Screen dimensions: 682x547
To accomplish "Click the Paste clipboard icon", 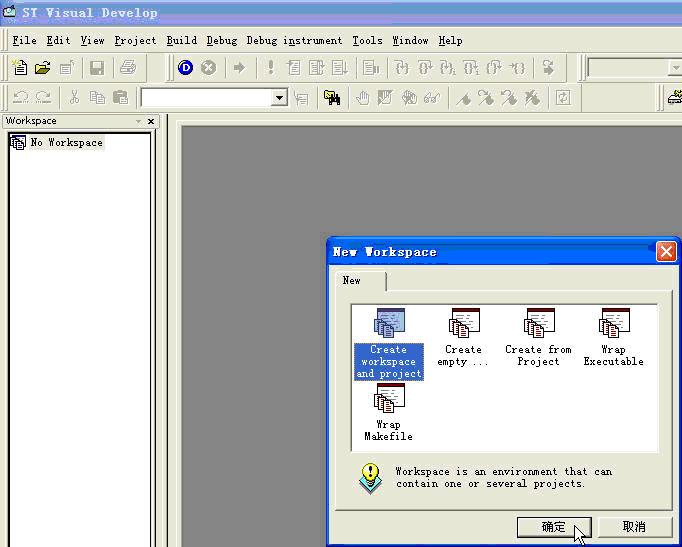I will click(x=120, y=97).
